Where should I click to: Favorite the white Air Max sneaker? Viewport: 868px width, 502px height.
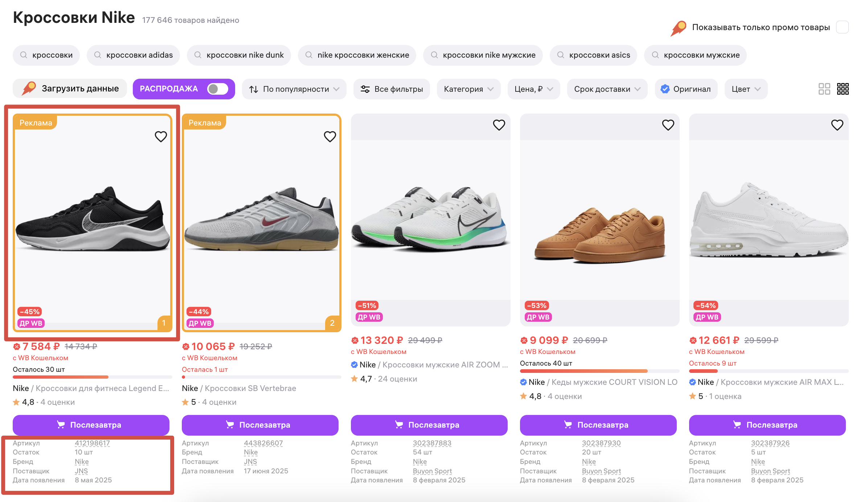click(837, 125)
